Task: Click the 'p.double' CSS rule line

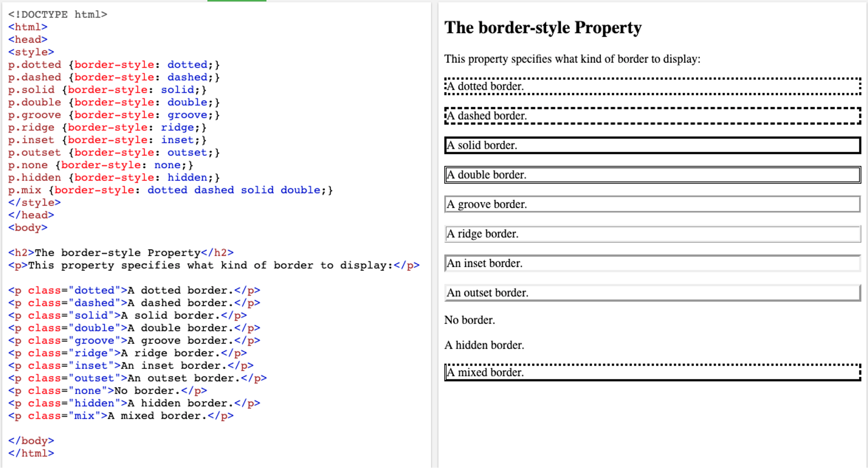Action: 114,103
